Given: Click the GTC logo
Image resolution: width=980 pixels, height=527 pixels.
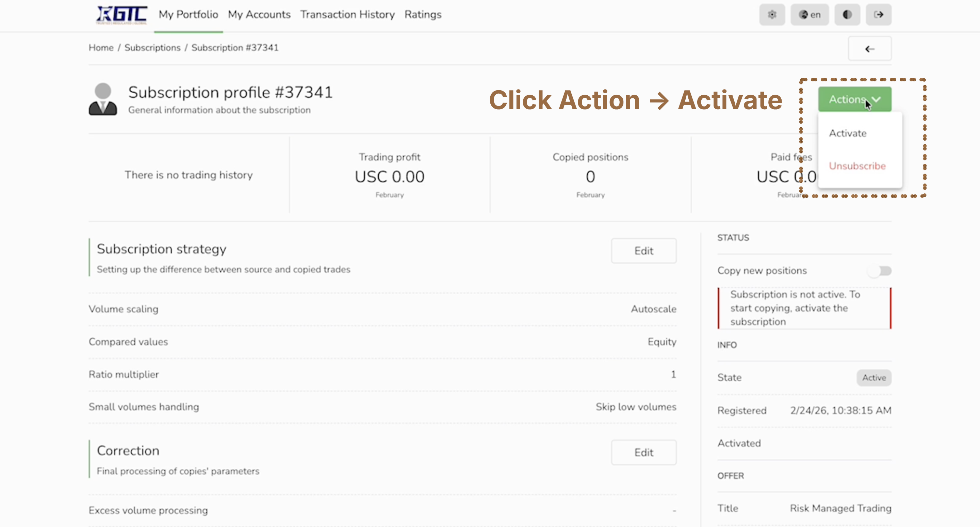Looking at the screenshot, I should tap(121, 14).
